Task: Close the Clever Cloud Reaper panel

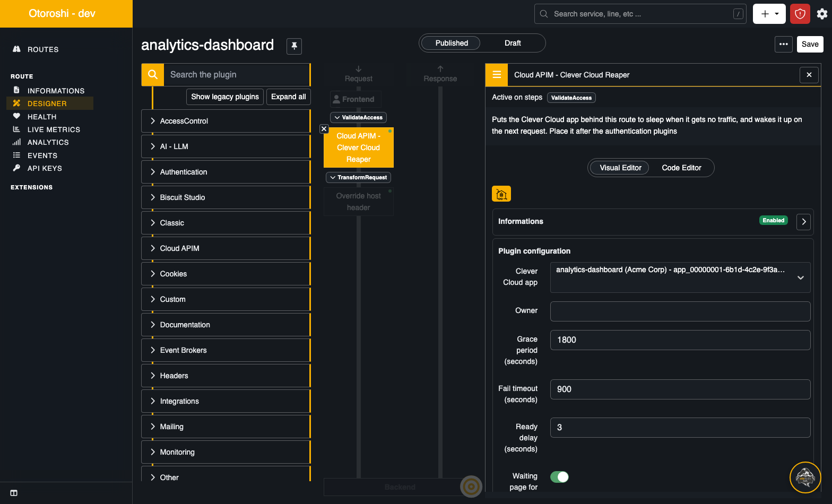Action: pyautogui.click(x=809, y=75)
